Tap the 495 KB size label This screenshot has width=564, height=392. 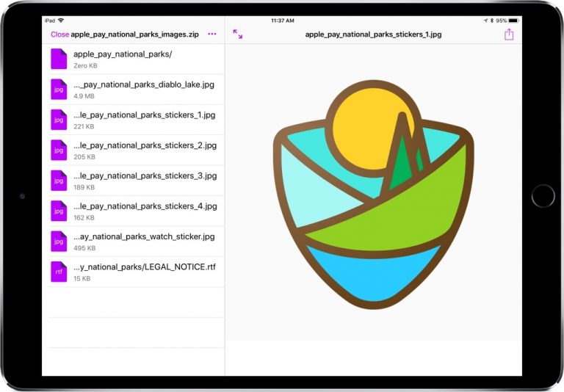84,248
